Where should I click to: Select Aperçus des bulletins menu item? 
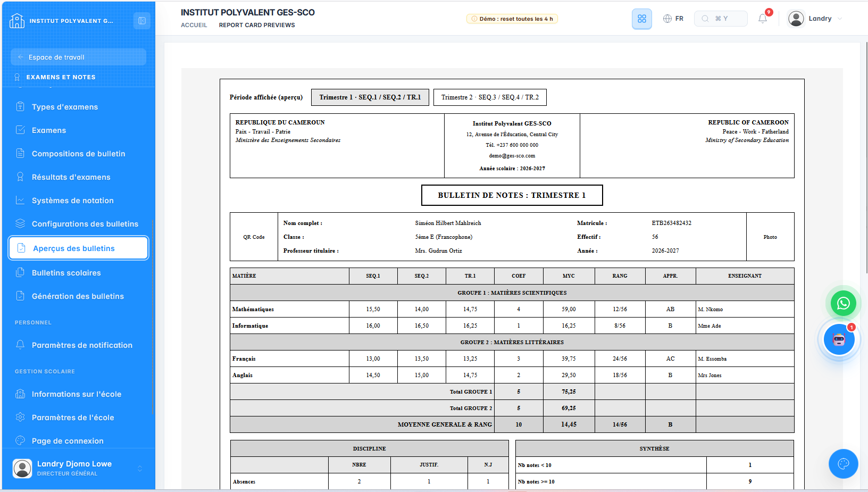(x=78, y=248)
